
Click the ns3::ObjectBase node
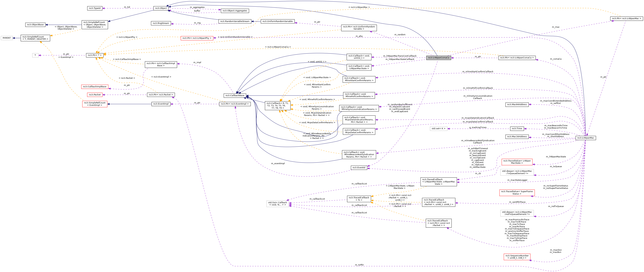click(35, 25)
